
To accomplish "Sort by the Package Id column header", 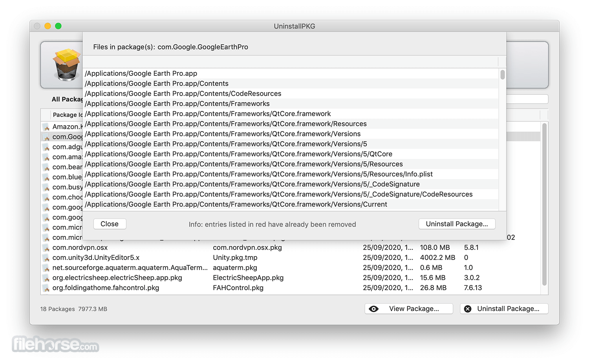I will 68,115.
